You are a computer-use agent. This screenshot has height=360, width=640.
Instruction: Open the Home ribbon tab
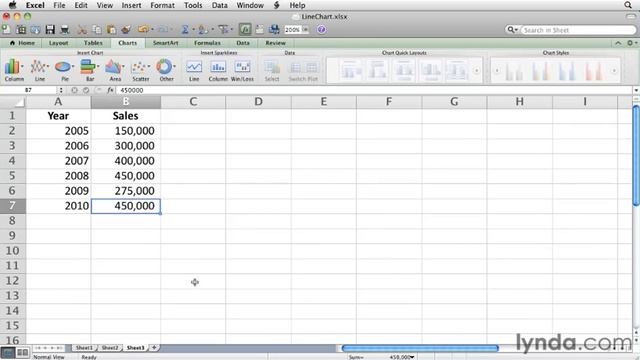coord(22,43)
